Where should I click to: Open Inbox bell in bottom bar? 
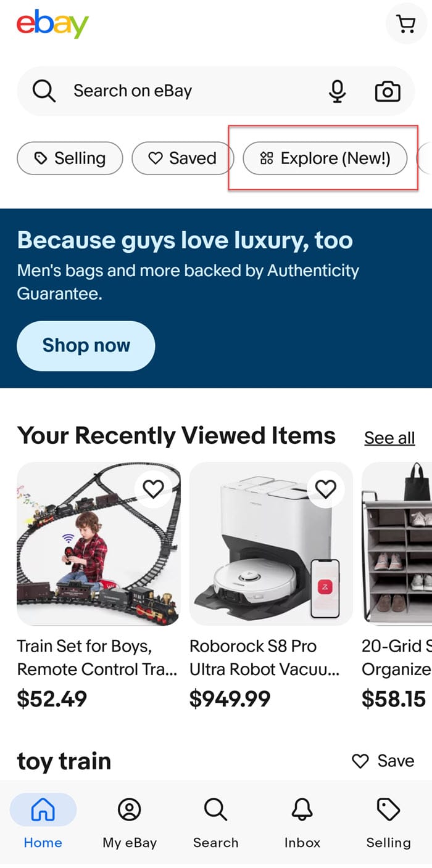(302, 823)
